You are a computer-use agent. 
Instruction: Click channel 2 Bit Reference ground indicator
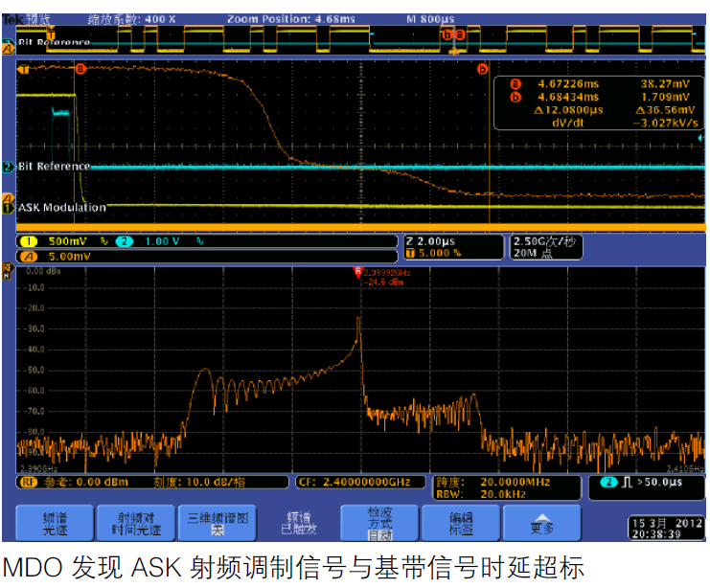pos(8,167)
